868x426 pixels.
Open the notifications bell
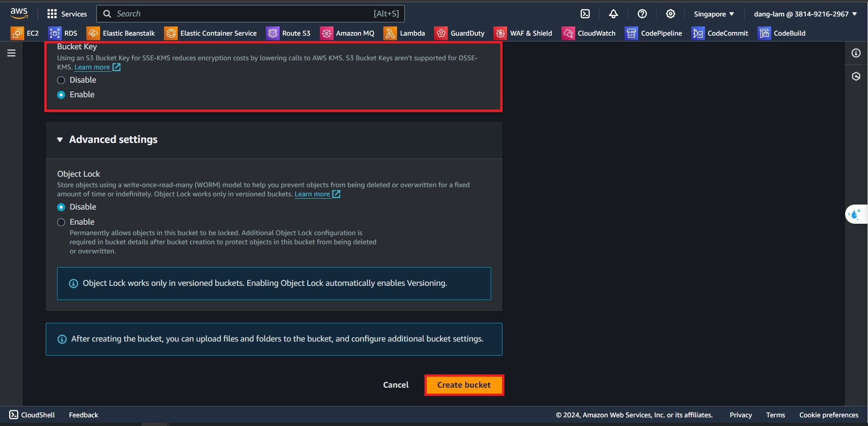[613, 14]
